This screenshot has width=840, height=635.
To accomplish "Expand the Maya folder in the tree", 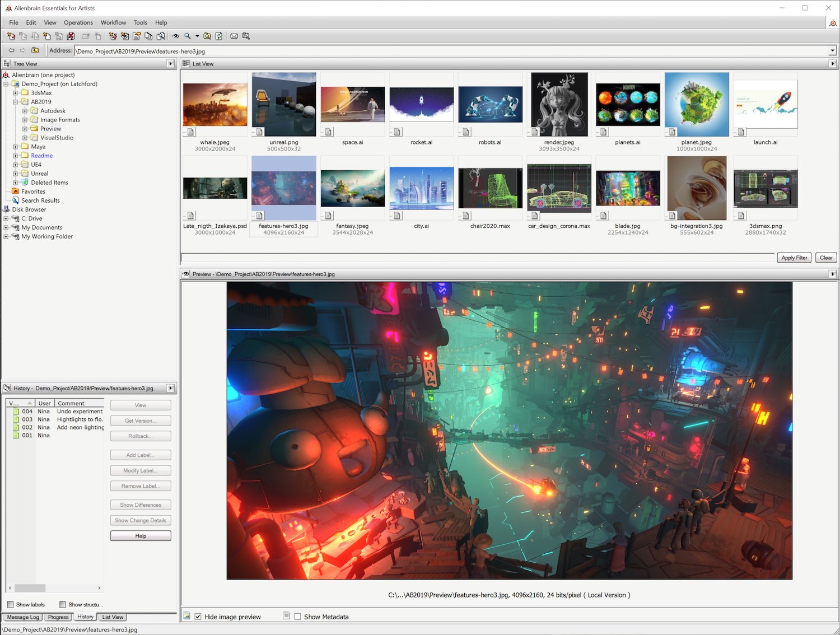I will pos(16,147).
